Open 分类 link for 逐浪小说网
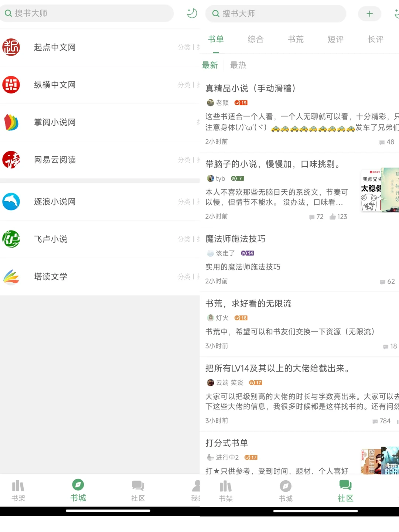Viewport: 399px width, 532px height. (184, 202)
